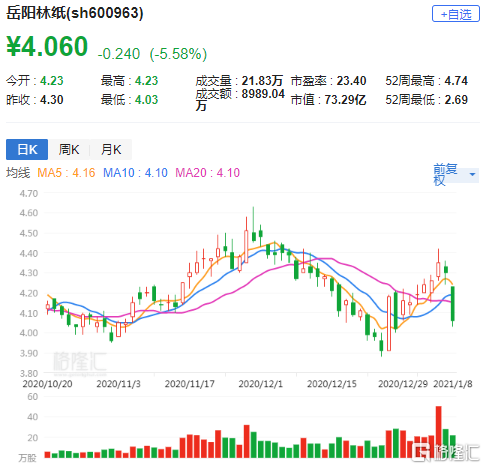Click the latest large green candlestick
This screenshot has height=469, width=486.
[453, 303]
